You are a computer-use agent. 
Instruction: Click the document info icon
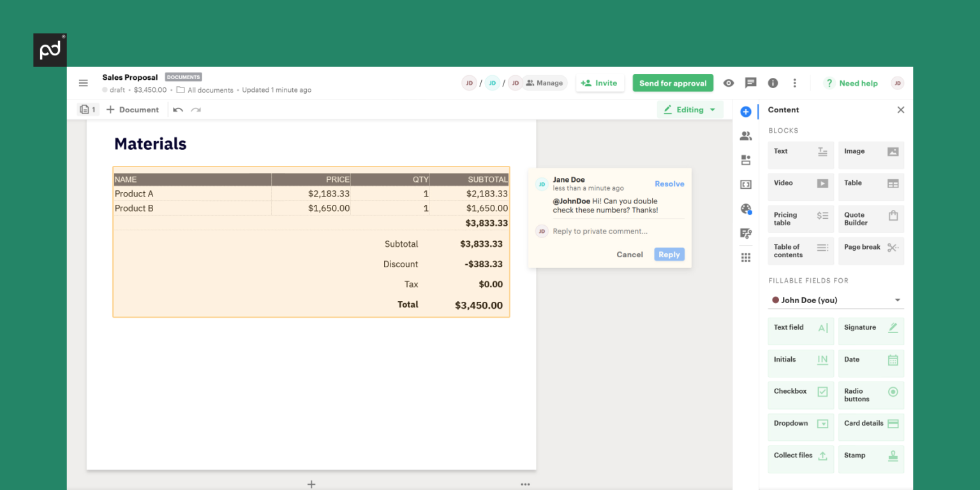pyautogui.click(x=773, y=83)
